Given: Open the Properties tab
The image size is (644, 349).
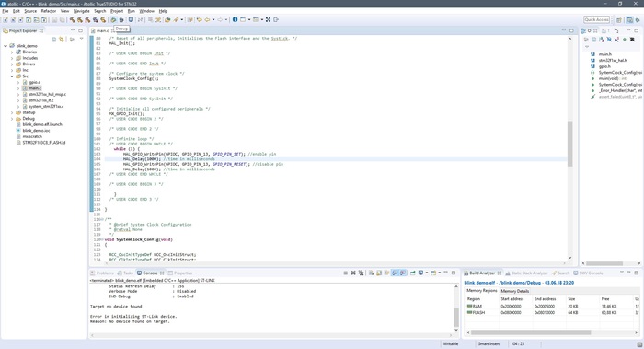Looking at the screenshot, I should 180,273.
